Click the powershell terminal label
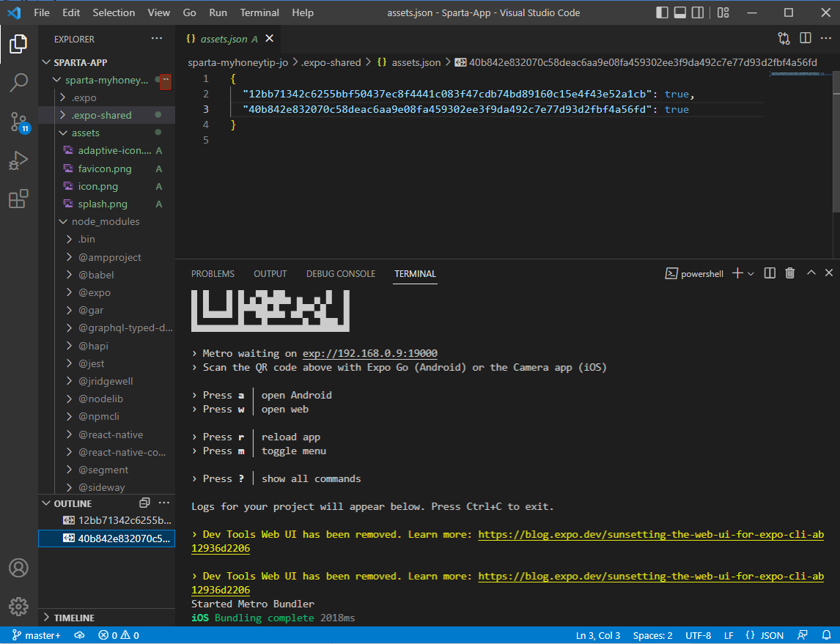The image size is (840, 644). click(694, 273)
